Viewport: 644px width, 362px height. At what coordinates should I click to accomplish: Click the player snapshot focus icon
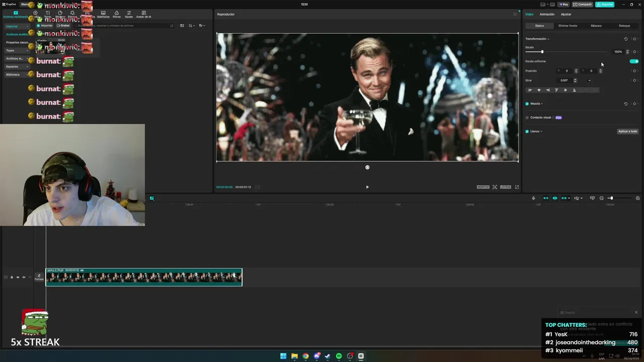[495, 187]
